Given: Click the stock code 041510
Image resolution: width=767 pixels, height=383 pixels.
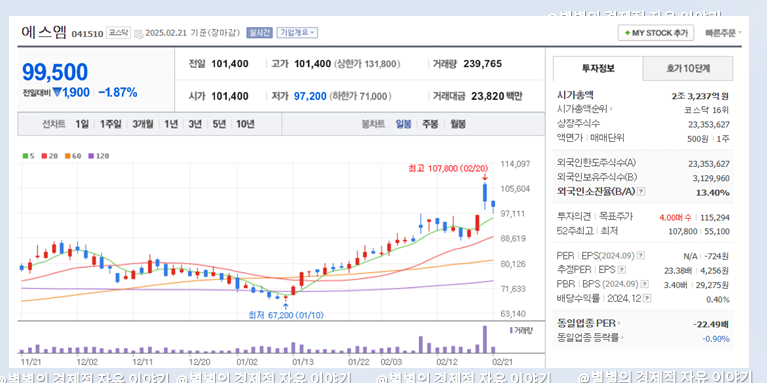Looking at the screenshot, I should [x=88, y=34].
